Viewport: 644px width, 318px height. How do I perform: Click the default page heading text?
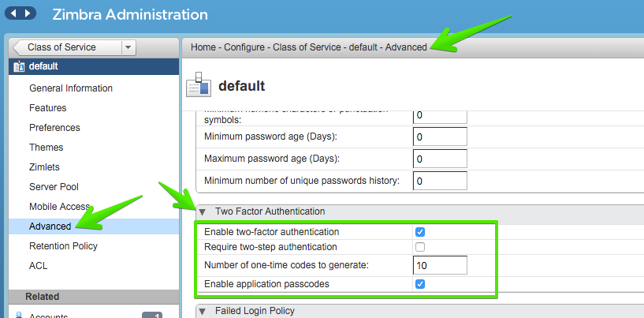(241, 86)
